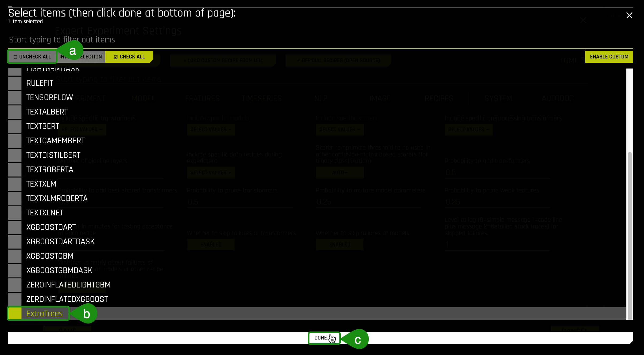The height and width of the screenshot is (355, 644).
Task: Expand the LIGHTGBMDASK model entry
Action: tap(53, 69)
